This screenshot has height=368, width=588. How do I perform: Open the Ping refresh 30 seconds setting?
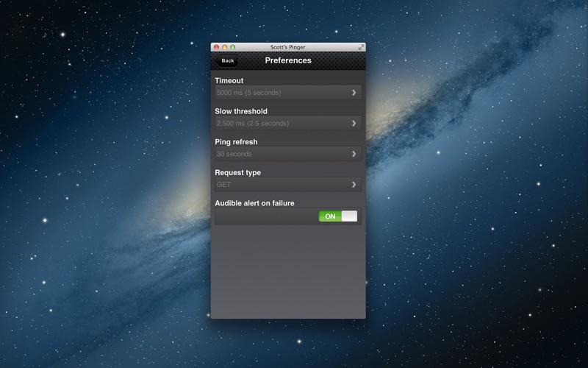coord(288,154)
